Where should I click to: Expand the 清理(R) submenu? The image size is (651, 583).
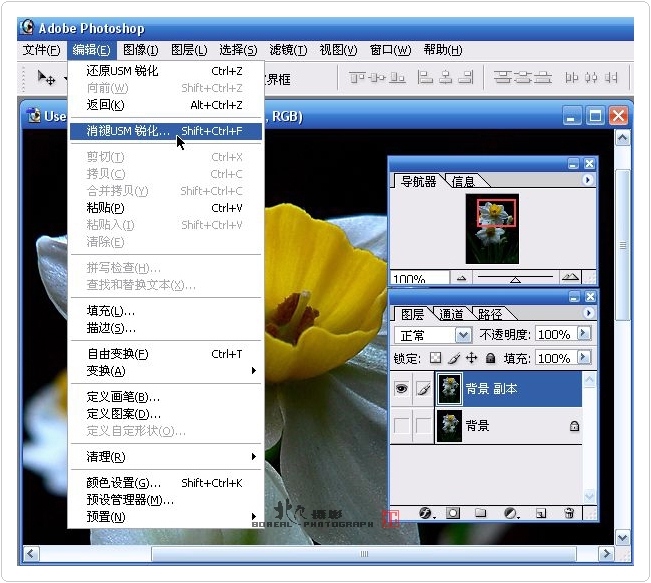point(166,457)
